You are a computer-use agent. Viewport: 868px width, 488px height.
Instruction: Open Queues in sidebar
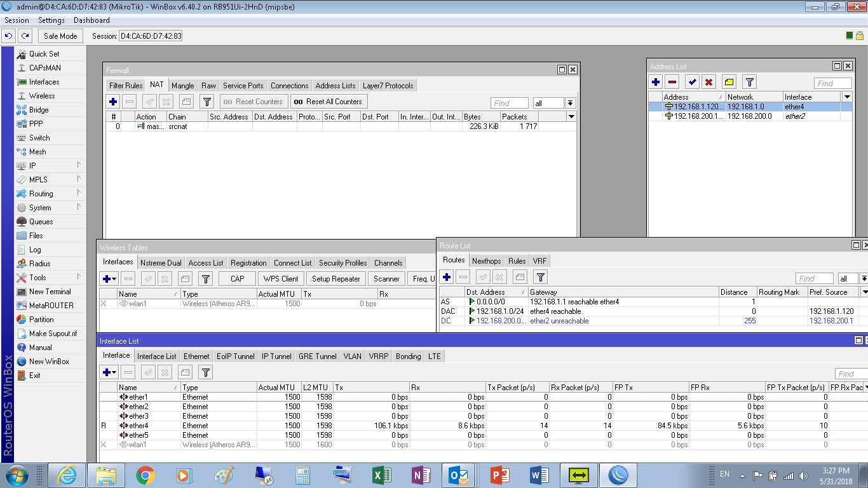[41, 222]
